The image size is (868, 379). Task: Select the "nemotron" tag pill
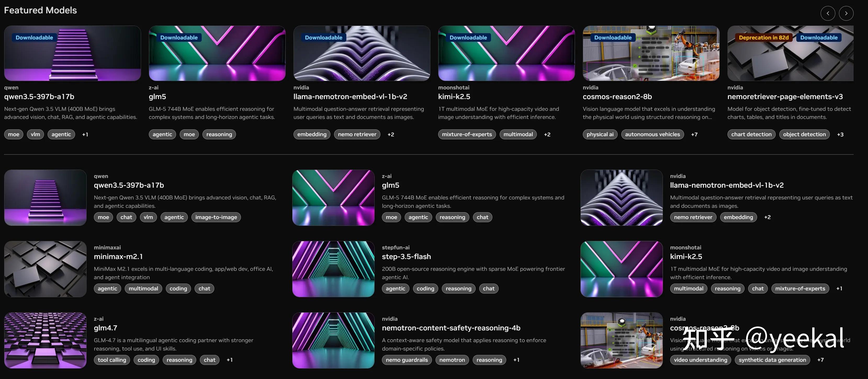point(452,360)
